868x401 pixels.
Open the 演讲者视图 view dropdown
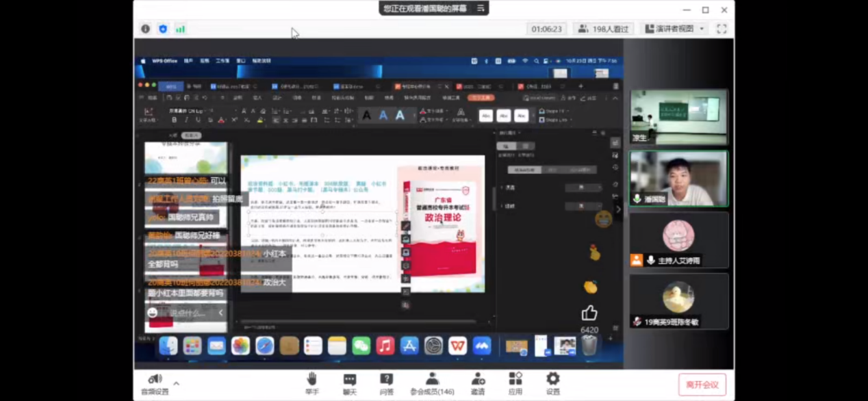[x=674, y=29]
